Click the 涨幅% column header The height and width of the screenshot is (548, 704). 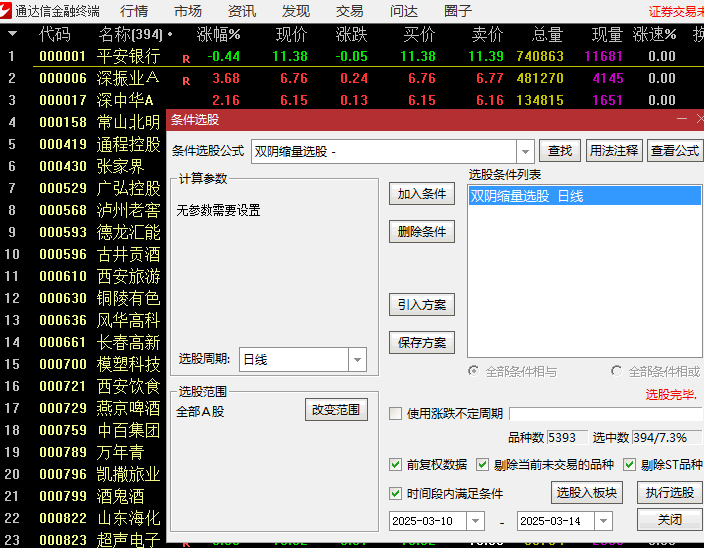[219, 34]
